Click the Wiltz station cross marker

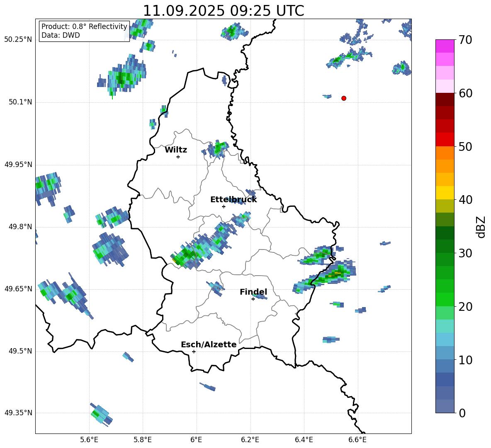[x=178, y=157]
